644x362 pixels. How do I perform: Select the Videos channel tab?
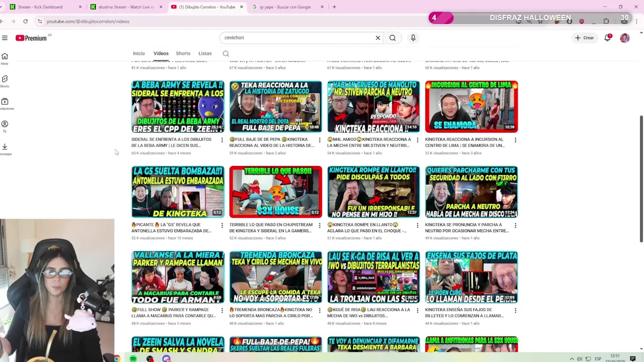[x=161, y=53]
